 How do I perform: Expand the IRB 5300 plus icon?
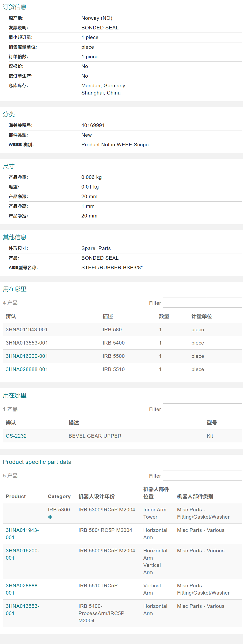point(50,517)
